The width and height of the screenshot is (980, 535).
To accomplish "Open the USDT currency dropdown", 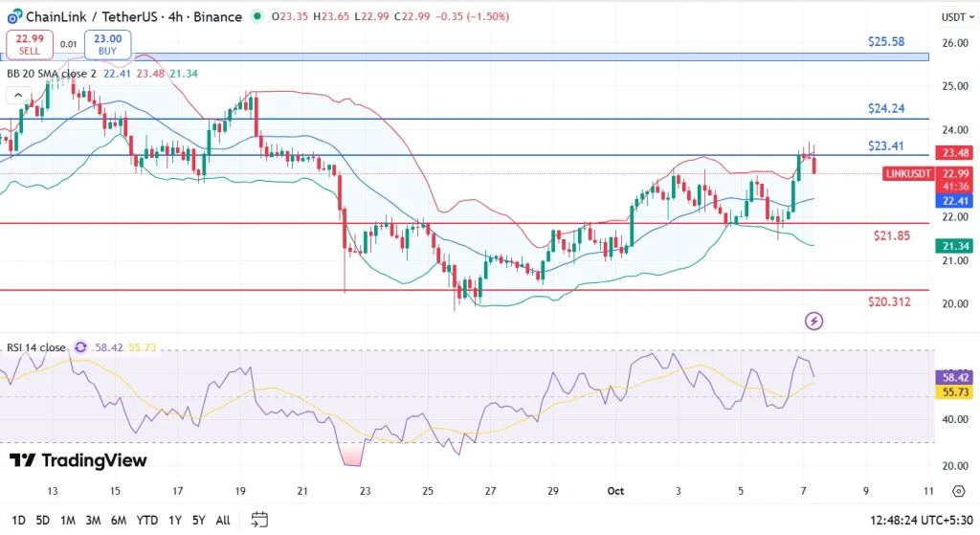I will 957,17.
